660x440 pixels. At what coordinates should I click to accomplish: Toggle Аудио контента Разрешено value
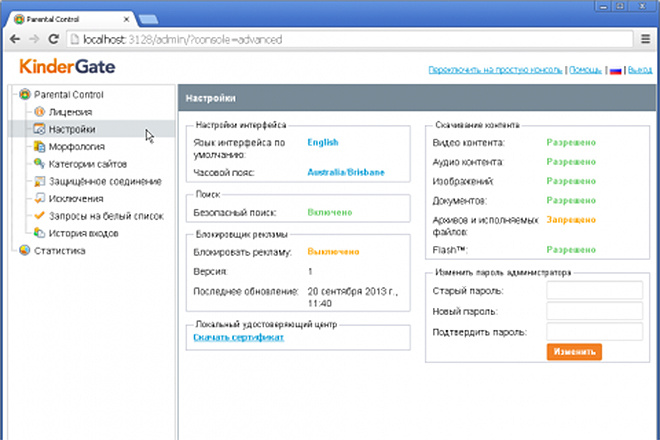[571, 162]
